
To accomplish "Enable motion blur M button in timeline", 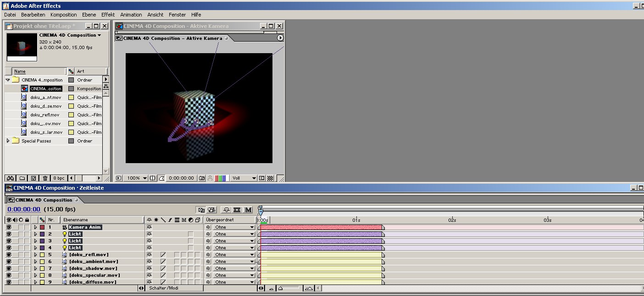I will point(248,210).
